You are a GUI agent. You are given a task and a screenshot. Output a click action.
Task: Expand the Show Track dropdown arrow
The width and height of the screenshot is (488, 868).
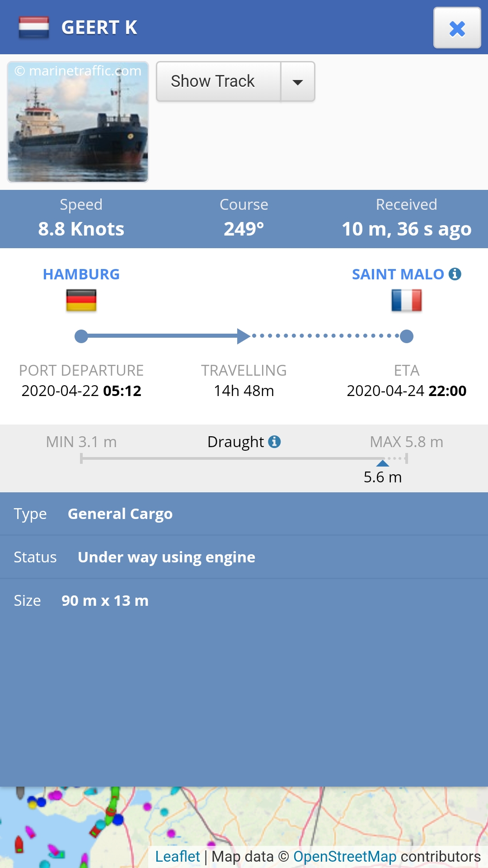298,81
